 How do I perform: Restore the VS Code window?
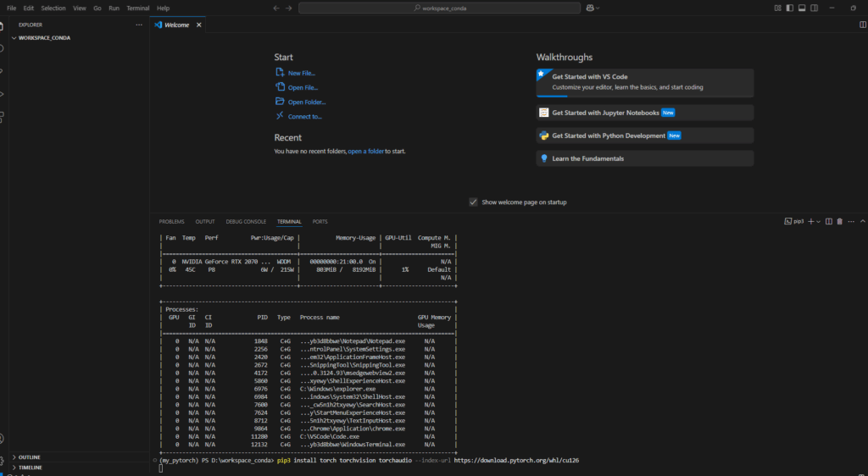point(853,8)
